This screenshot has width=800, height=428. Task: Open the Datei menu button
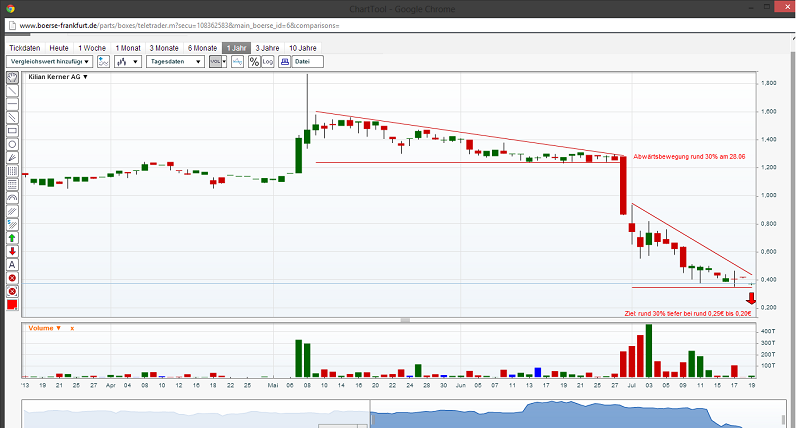click(308, 62)
